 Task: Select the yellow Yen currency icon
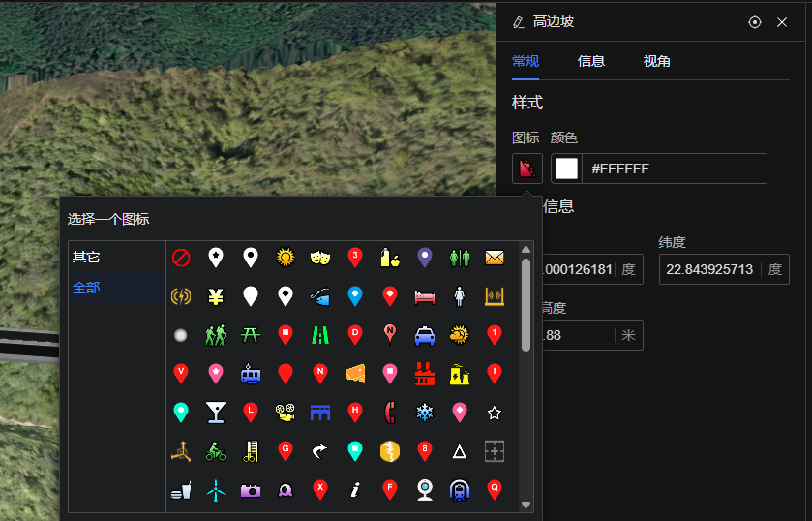click(x=216, y=296)
